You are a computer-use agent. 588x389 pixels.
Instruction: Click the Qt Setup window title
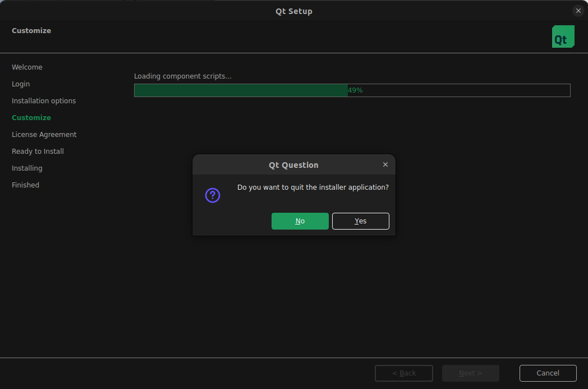tap(293, 11)
